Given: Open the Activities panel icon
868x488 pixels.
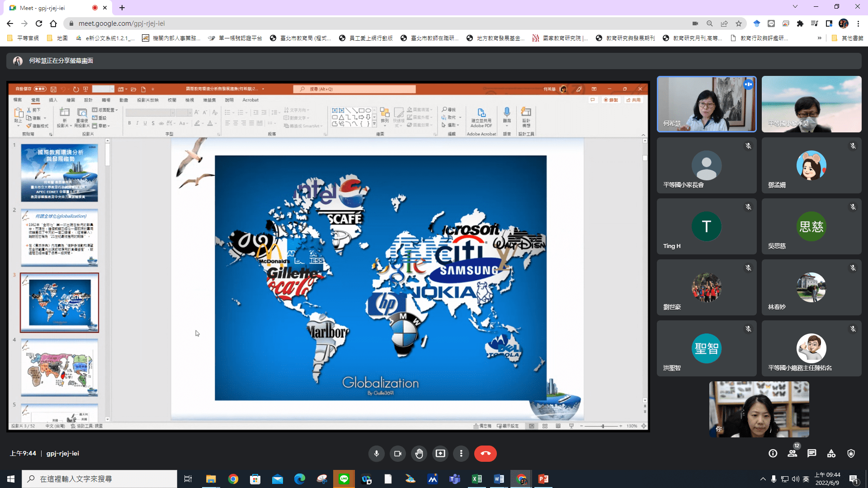Looking at the screenshot, I should 831,454.
